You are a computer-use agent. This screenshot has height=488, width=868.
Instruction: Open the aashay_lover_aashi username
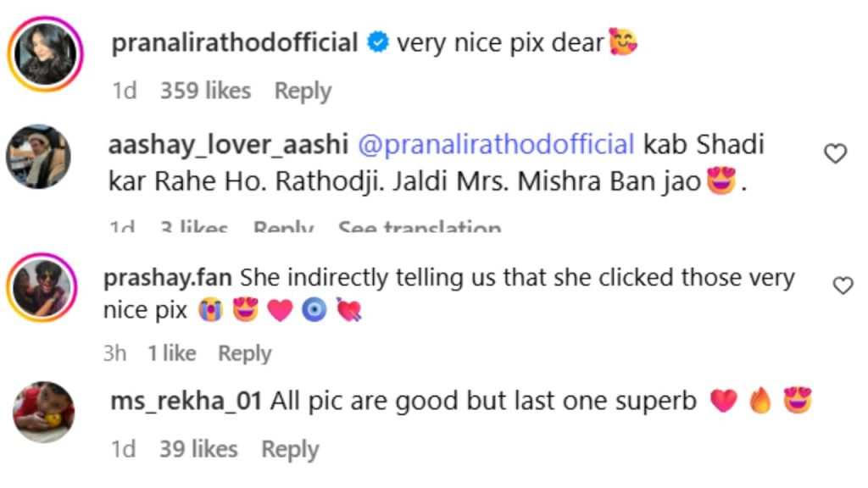[228, 145]
